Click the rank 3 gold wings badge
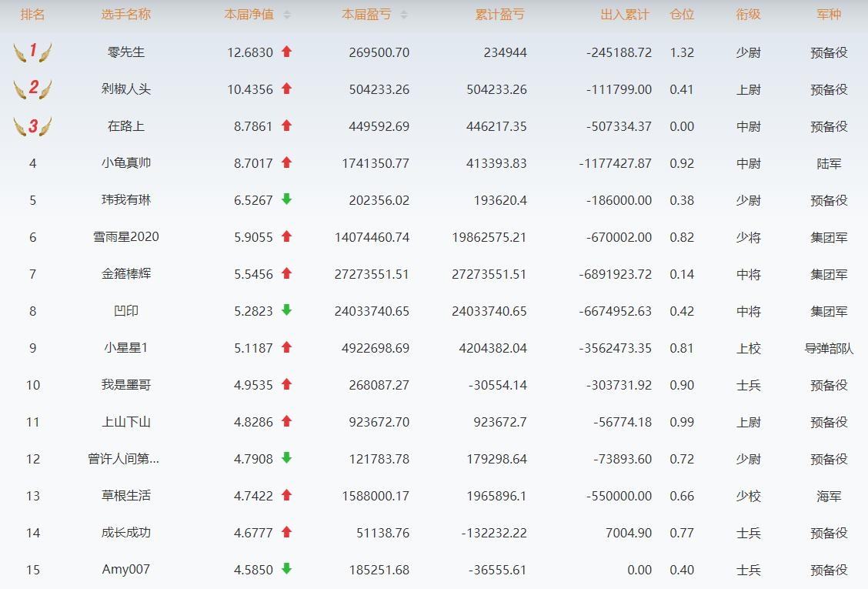The width and height of the screenshot is (868, 589). pyautogui.click(x=32, y=126)
